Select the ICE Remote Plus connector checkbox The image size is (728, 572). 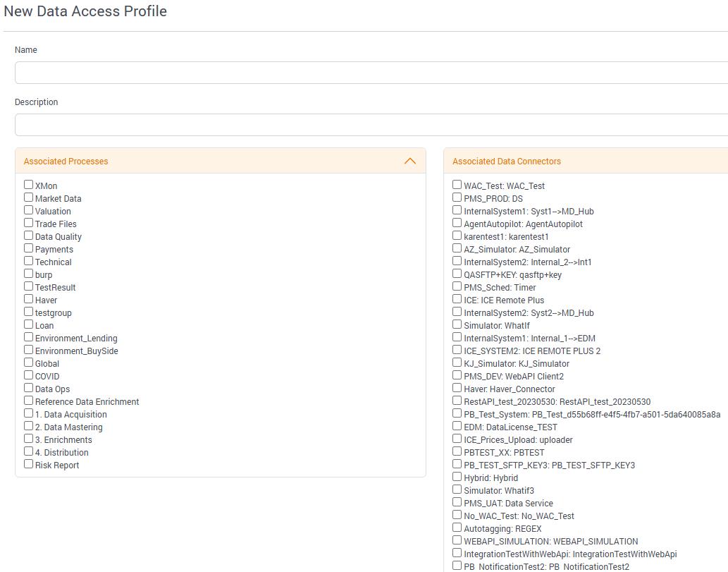tap(457, 299)
